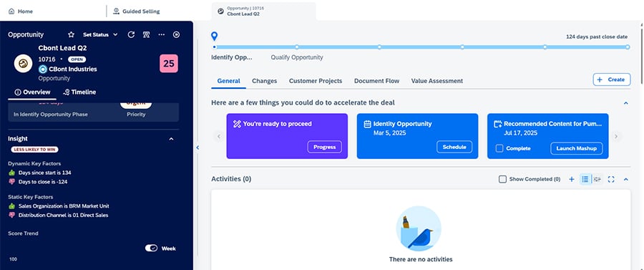Toggle the Week switch for Score Trend
Screen dimensions: 644x270
click(x=151, y=249)
